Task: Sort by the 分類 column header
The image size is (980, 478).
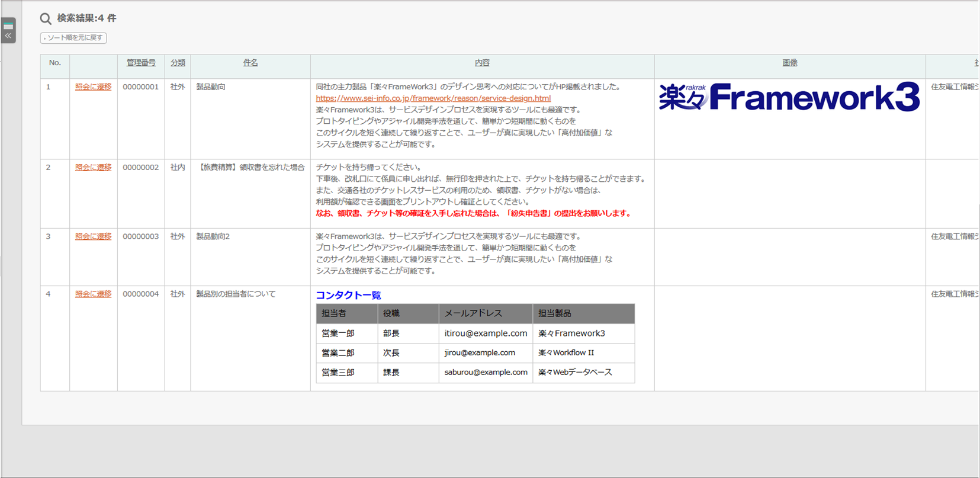Action: click(x=178, y=63)
